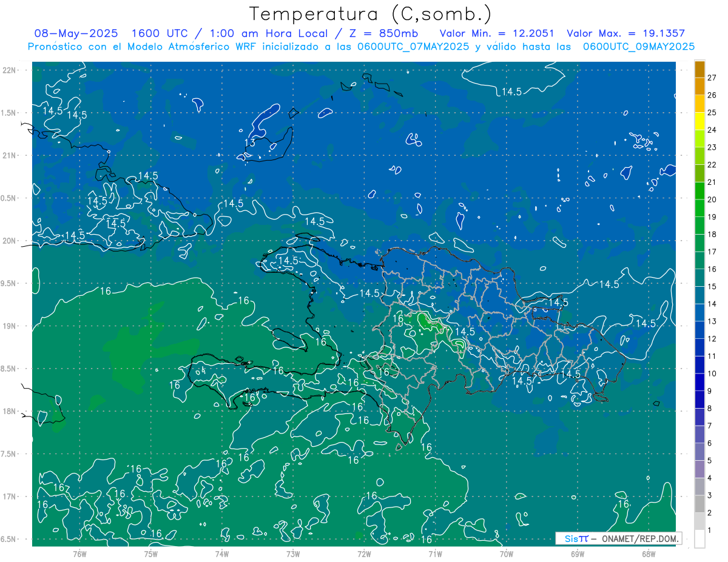Click the valid-until time "0600UTC_09MAY2025"
The image size is (728, 562).
pos(639,46)
